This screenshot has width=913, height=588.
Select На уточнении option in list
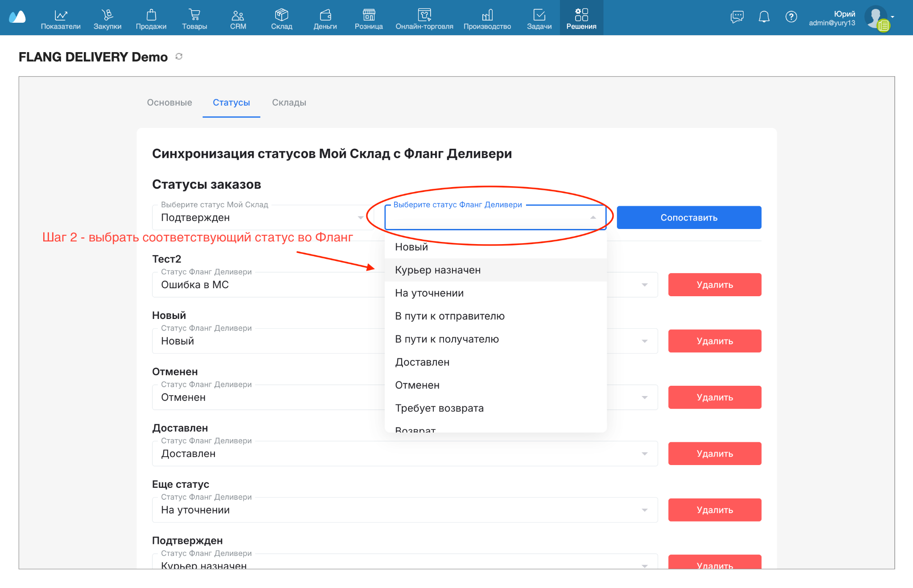[496, 293]
